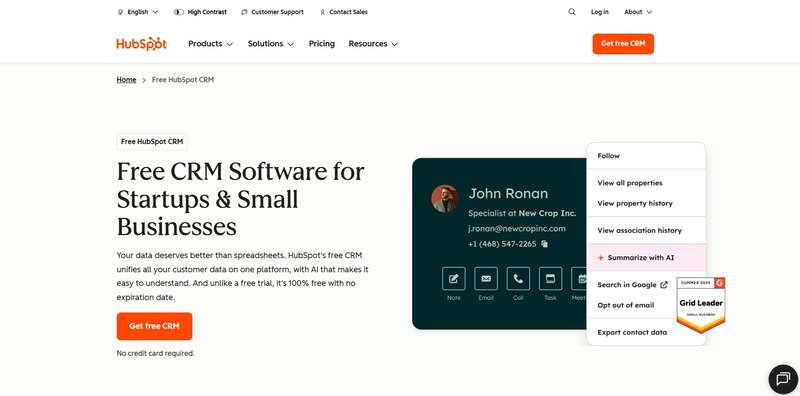Click the Free HubSpot CRM breadcrumb text

(x=183, y=80)
